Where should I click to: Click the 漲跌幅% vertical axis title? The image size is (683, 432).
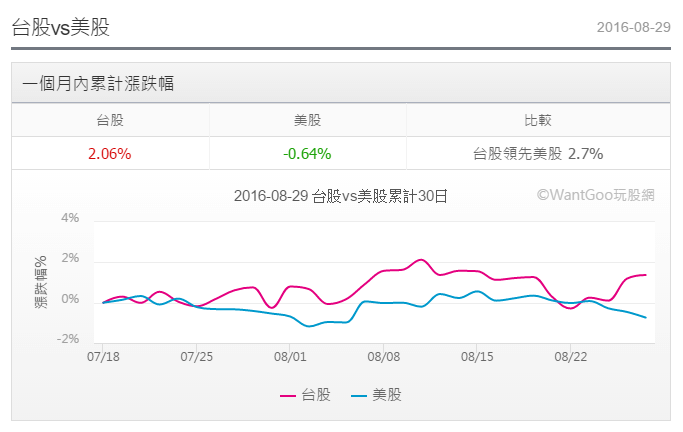tap(42, 280)
